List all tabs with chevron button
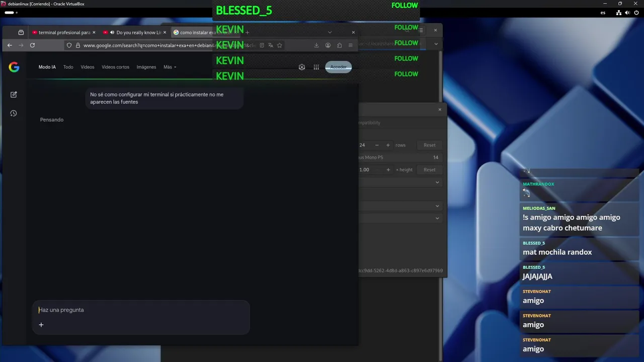 pos(330,32)
